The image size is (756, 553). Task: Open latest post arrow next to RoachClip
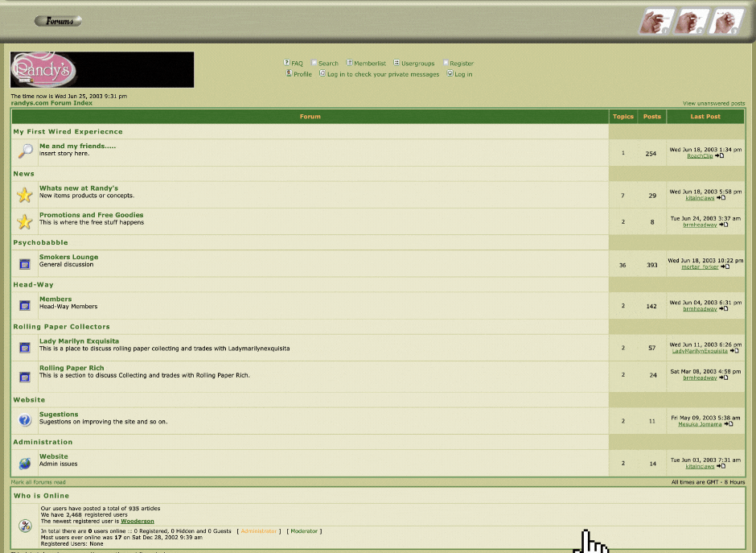[x=720, y=156]
